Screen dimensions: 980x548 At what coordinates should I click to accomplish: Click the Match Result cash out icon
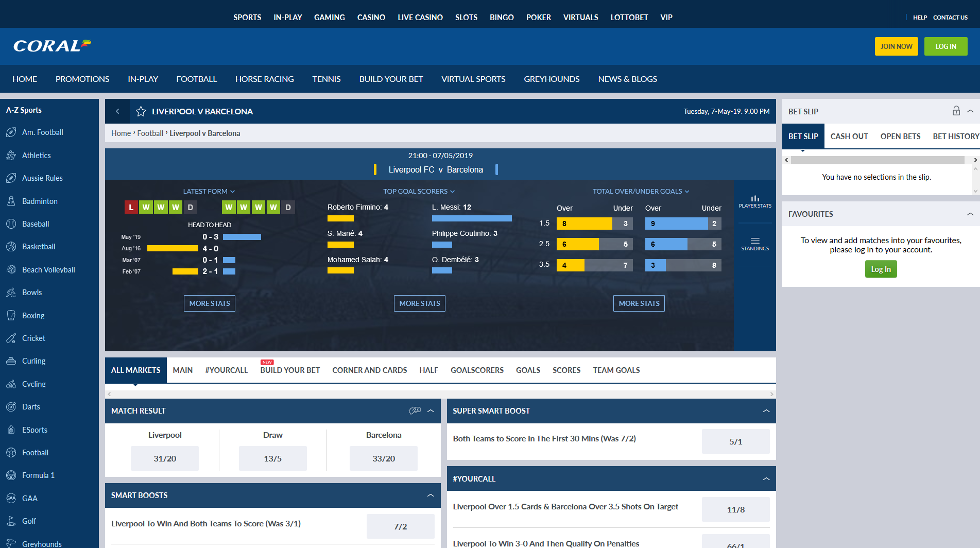pyautogui.click(x=415, y=410)
